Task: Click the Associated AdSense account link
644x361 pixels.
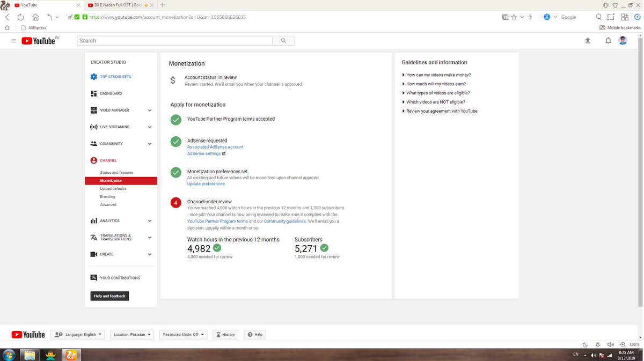Action: [215, 147]
